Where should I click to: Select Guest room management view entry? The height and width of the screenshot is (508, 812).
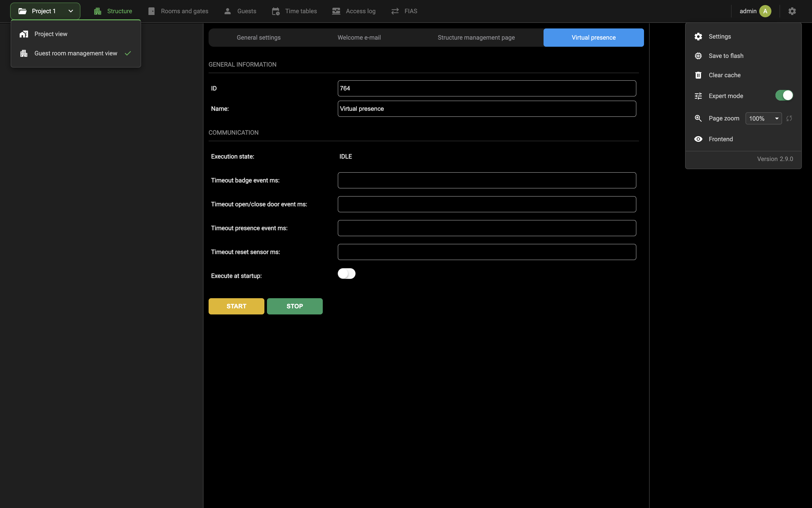click(76, 53)
